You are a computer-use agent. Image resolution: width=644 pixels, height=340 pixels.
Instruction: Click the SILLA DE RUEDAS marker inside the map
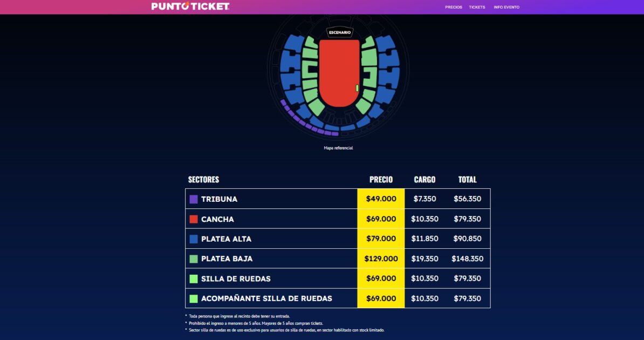[x=357, y=86]
